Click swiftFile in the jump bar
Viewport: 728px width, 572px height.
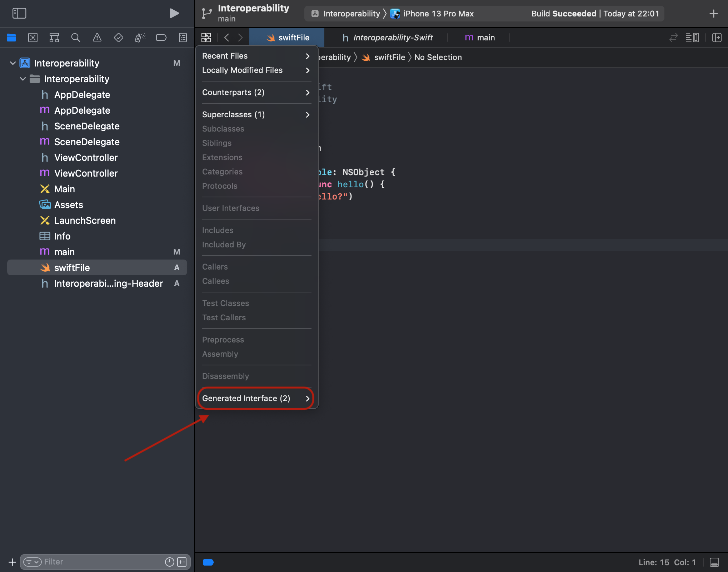tap(383, 57)
